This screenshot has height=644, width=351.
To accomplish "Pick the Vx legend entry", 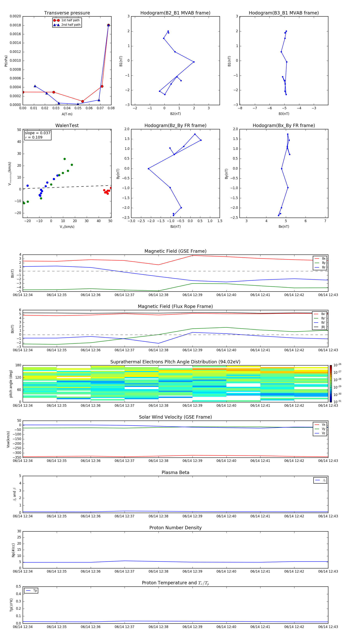I will coord(320,424).
